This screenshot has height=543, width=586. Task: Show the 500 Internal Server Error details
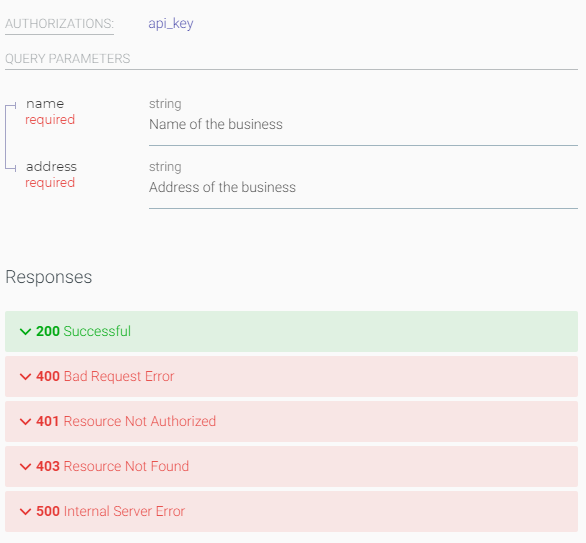click(x=292, y=511)
